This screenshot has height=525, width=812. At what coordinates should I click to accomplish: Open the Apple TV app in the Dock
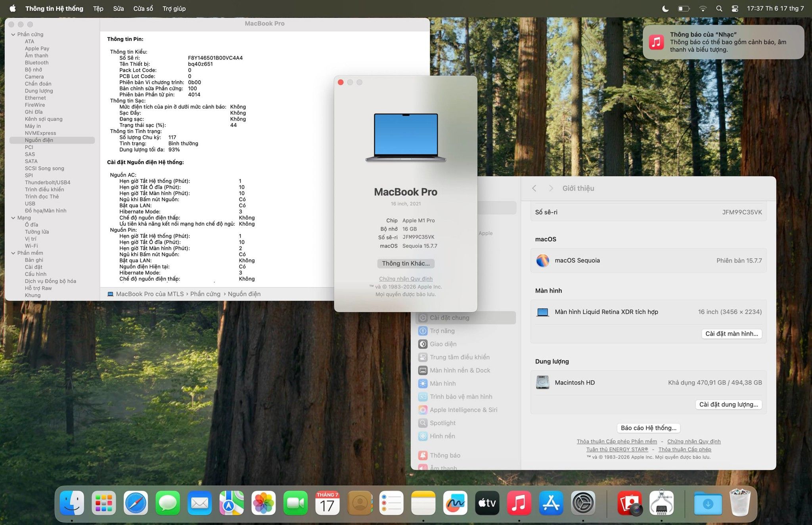(487, 503)
